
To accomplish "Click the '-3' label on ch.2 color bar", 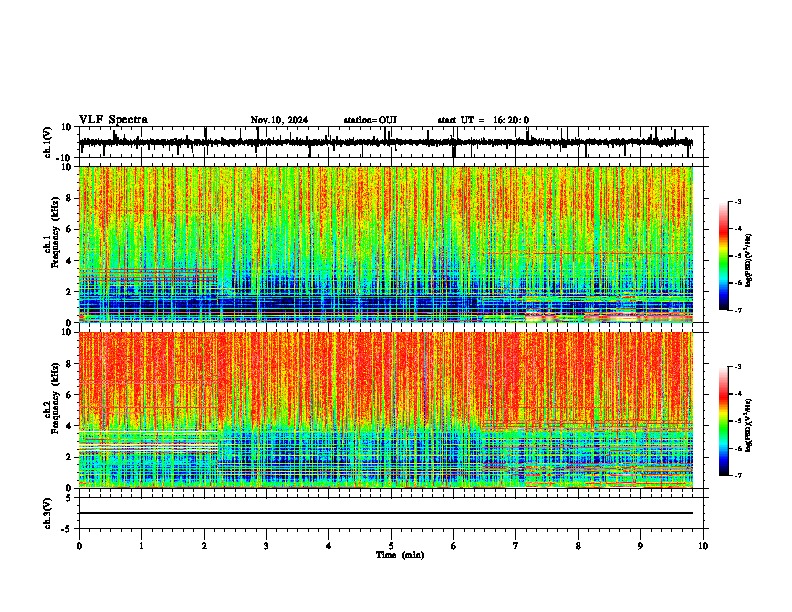I will coord(738,367).
